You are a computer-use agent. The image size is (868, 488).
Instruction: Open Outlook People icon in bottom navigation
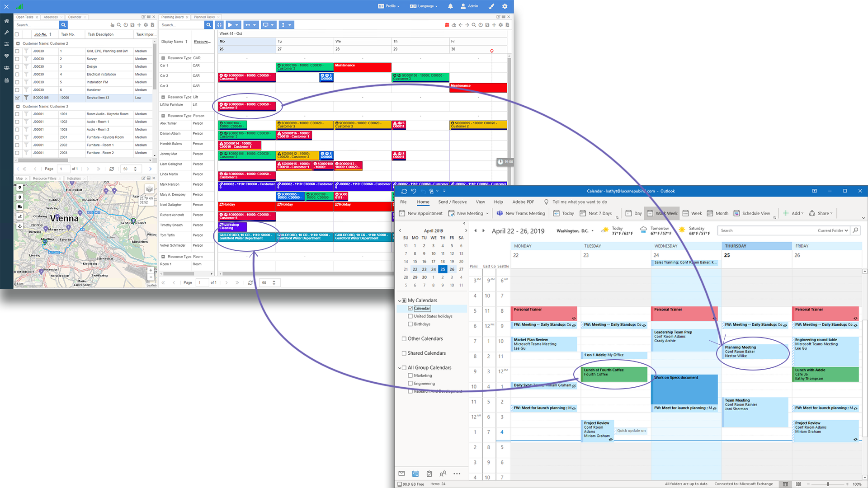(443, 474)
